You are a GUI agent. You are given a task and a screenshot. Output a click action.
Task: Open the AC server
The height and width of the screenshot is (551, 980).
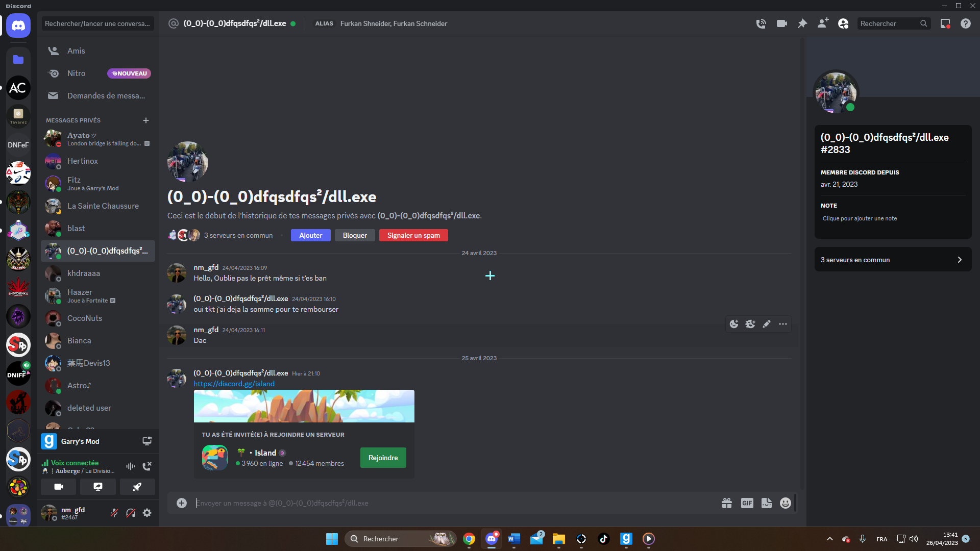coord(18,88)
